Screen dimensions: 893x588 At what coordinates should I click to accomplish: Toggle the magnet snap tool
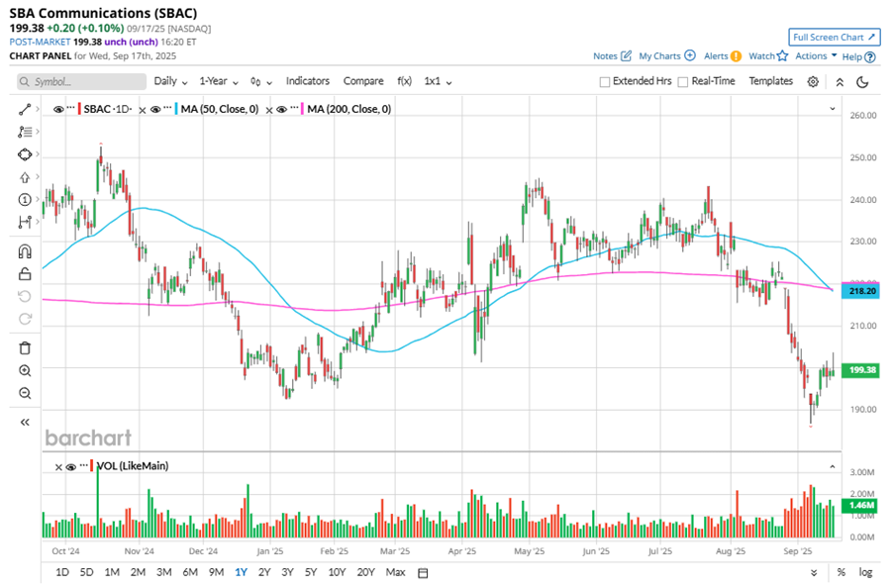pos(25,251)
